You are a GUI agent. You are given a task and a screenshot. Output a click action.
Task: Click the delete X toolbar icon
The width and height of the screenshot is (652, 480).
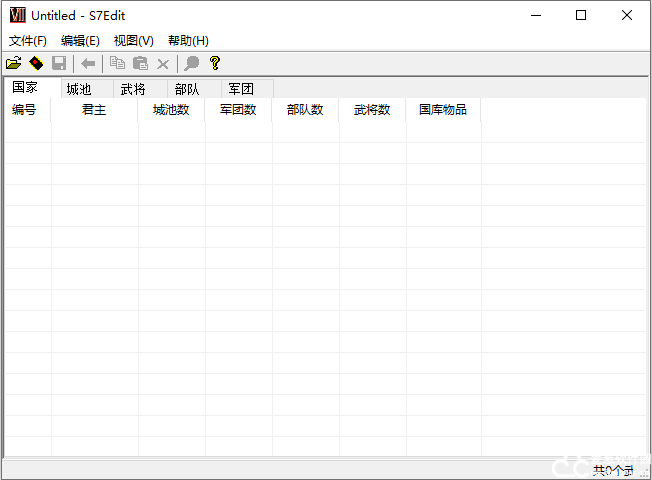[163, 63]
